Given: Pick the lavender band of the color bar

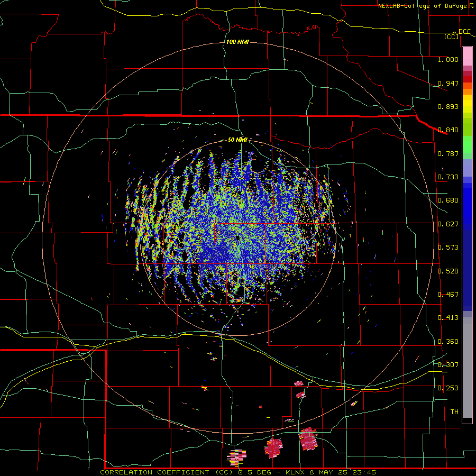Looking at the screenshot, I should (467, 168).
